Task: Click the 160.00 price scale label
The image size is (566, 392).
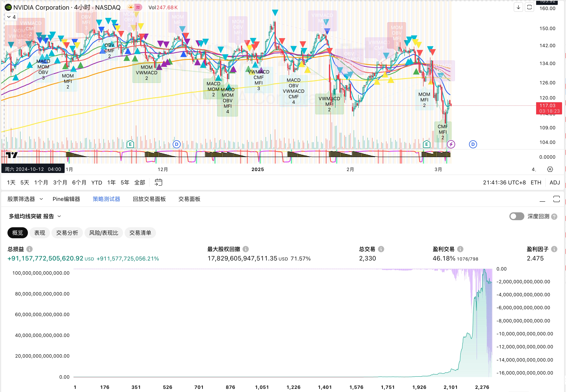Action: point(547,8)
